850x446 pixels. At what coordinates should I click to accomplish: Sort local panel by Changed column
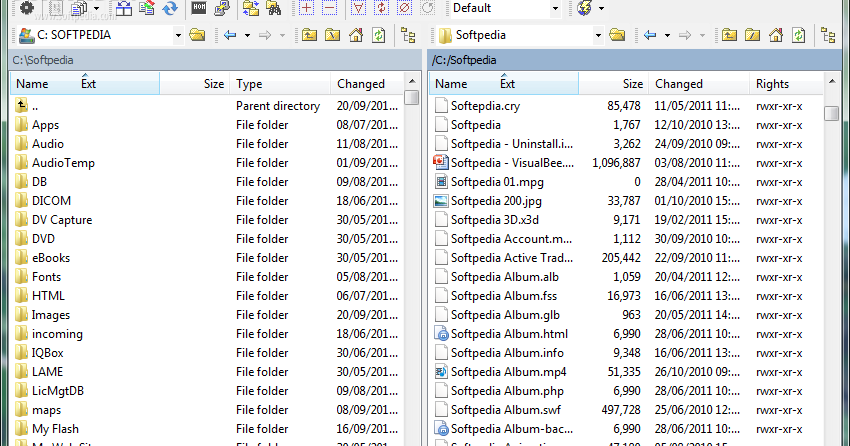point(368,83)
